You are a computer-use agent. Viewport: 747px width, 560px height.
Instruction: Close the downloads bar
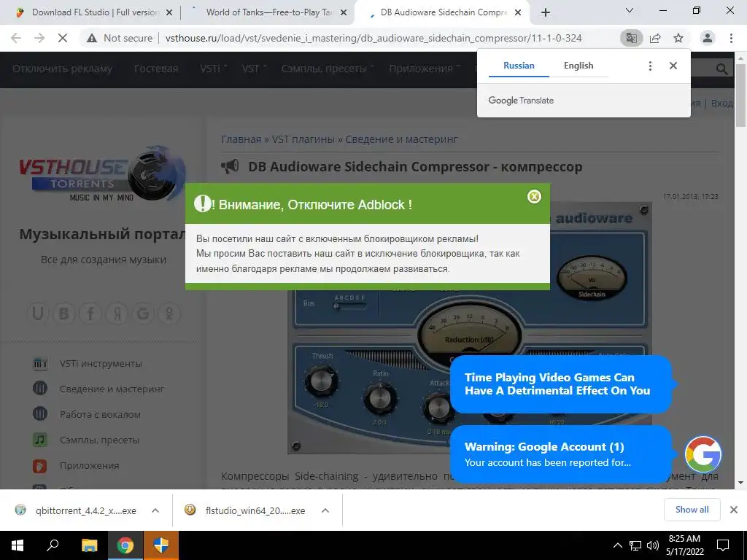734,510
